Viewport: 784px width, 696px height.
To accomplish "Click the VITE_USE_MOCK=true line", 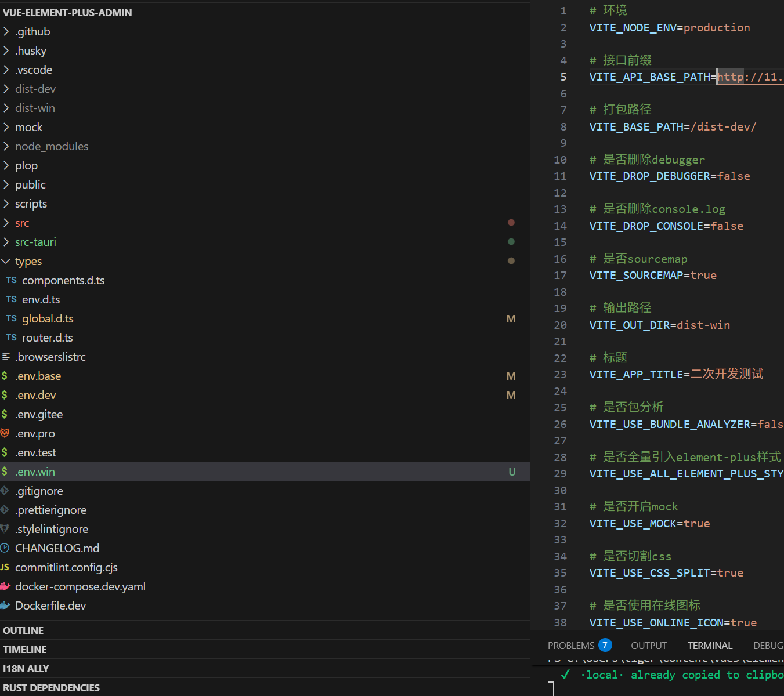I will [650, 524].
